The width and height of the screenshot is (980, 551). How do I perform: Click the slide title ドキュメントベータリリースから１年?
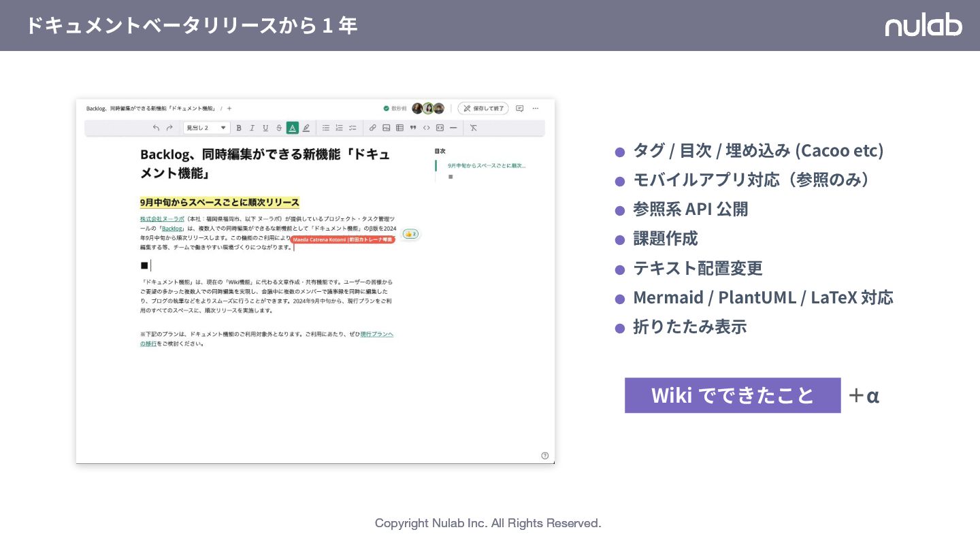191,25
